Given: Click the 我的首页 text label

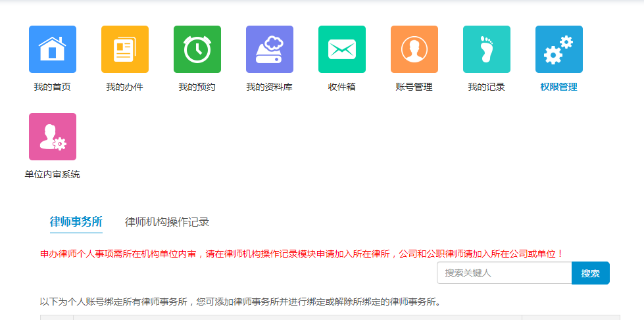Looking at the screenshot, I should [53, 87].
